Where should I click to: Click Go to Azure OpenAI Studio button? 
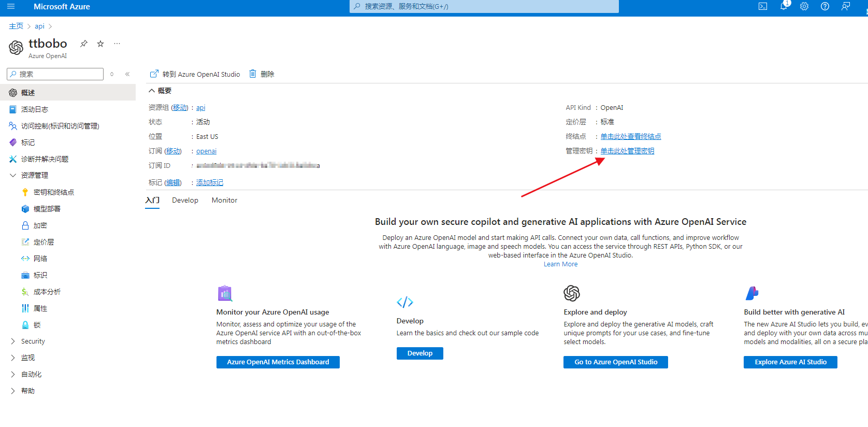point(616,362)
